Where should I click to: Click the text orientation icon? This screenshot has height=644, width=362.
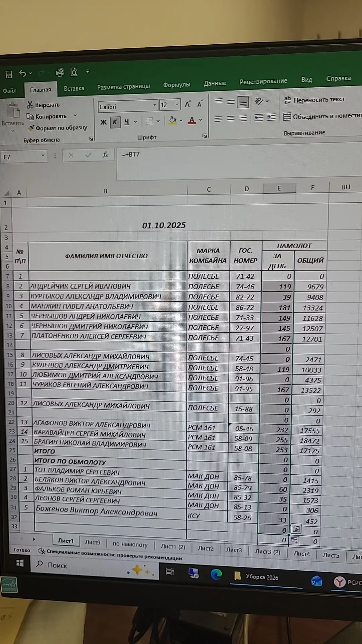click(x=259, y=101)
